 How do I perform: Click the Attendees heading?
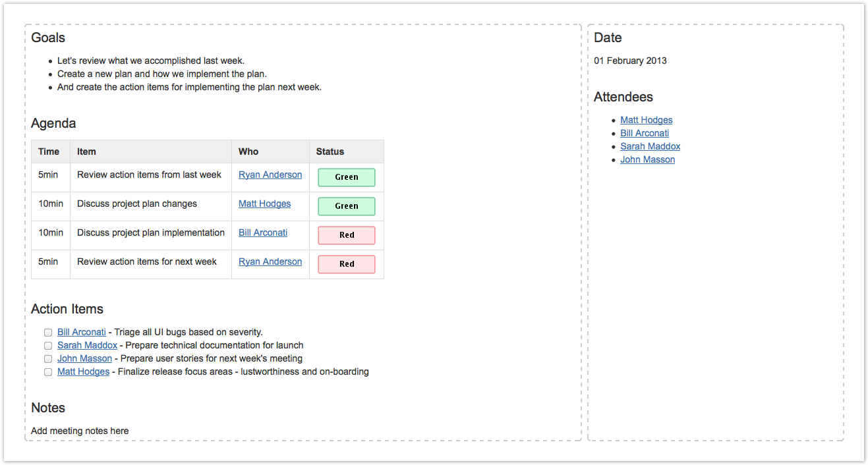coord(623,97)
